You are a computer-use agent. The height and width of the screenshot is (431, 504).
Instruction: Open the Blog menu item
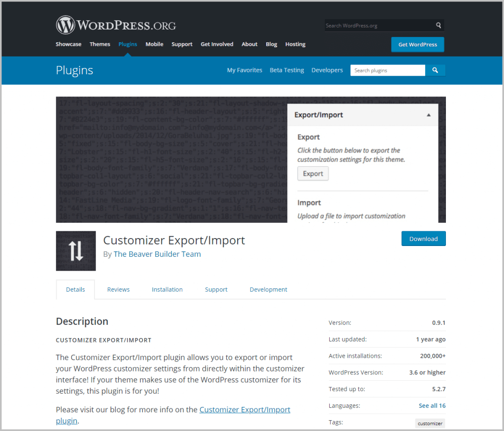tap(271, 44)
